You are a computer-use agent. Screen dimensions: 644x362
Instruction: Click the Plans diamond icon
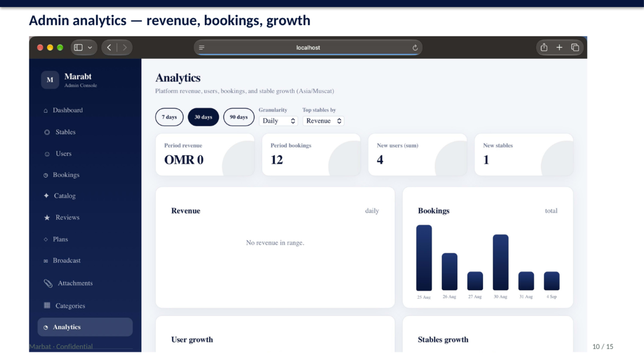click(45, 239)
